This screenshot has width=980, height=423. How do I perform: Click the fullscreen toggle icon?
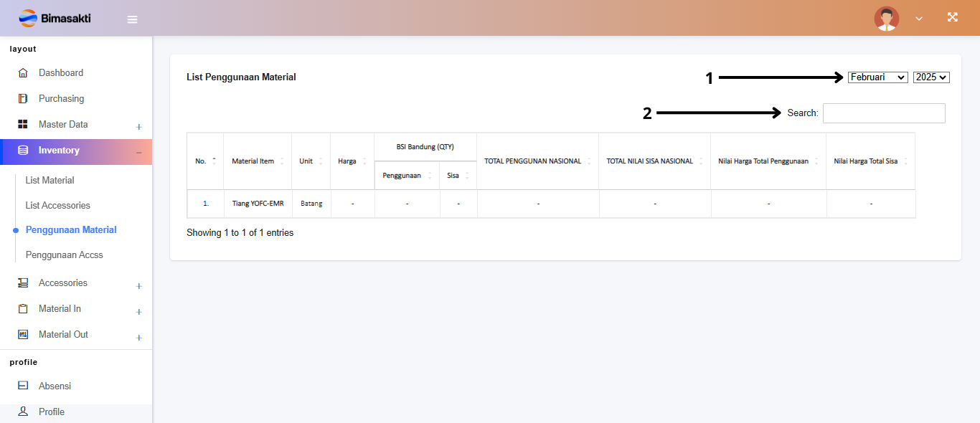pyautogui.click(x=952, y=18)
